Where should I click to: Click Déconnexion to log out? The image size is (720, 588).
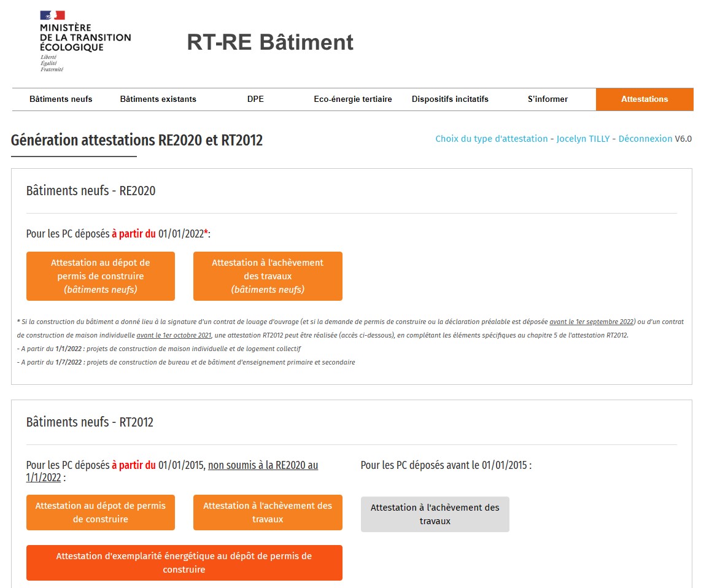tap(645, 139)
